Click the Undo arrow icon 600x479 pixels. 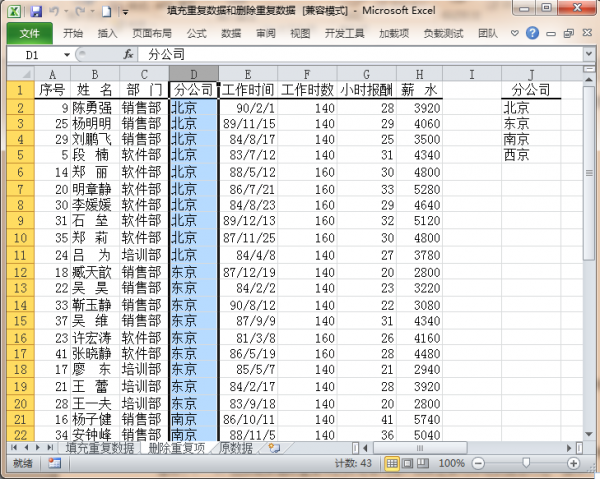tap(55, 11)
